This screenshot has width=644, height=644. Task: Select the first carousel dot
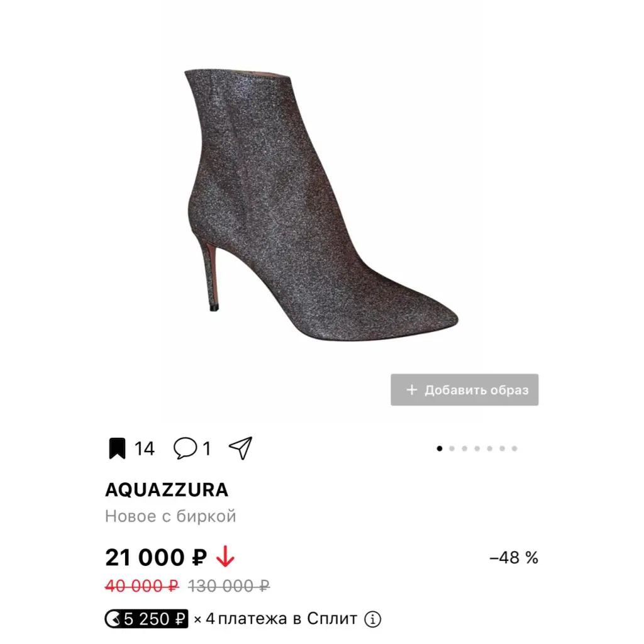440,448
